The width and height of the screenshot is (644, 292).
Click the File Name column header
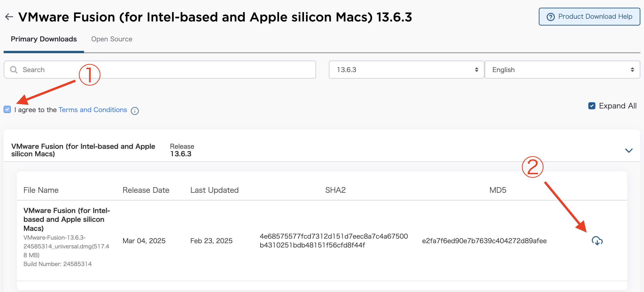pos(41,190)
